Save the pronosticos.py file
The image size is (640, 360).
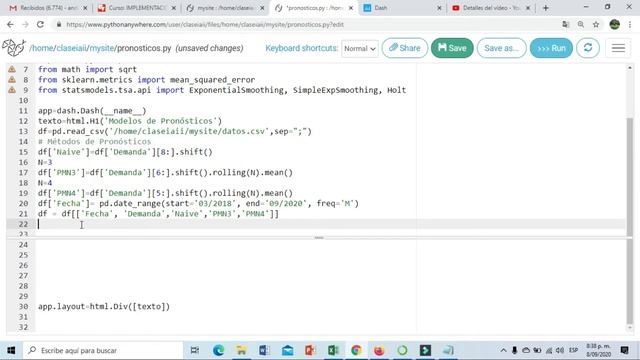click(x=452, y=48)
